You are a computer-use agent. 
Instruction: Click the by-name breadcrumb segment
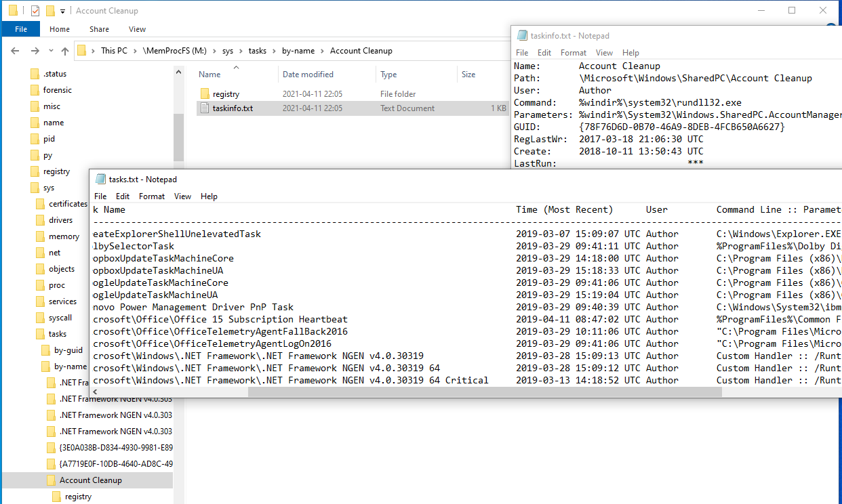298,51
